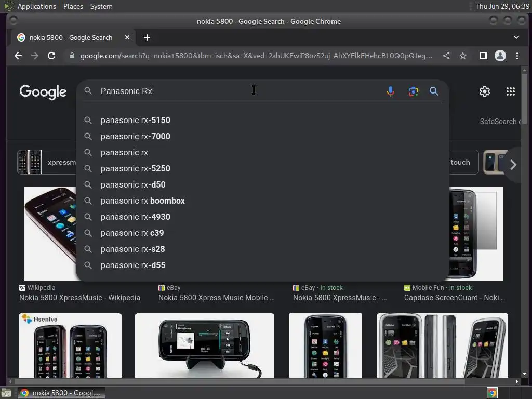Open Chrome icon in bottom-right tray

[492, 393]
